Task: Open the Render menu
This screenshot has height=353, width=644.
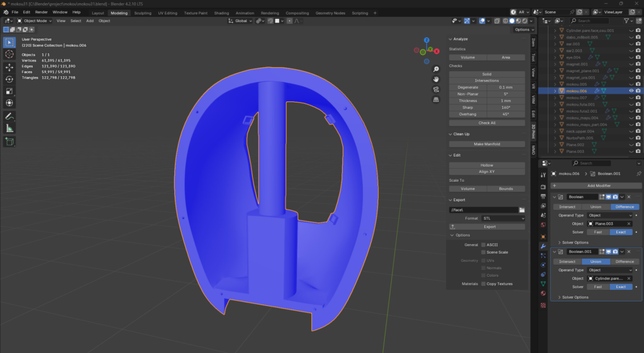Action: [42, 12]
